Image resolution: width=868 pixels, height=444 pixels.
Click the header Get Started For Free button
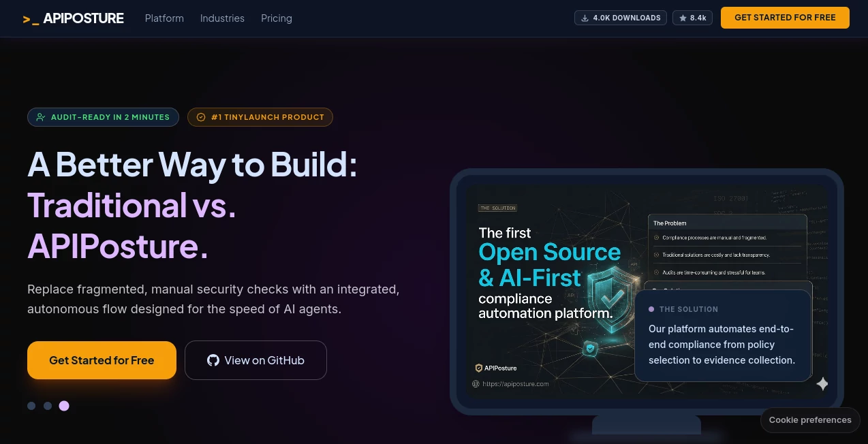[x=785, y=18]
